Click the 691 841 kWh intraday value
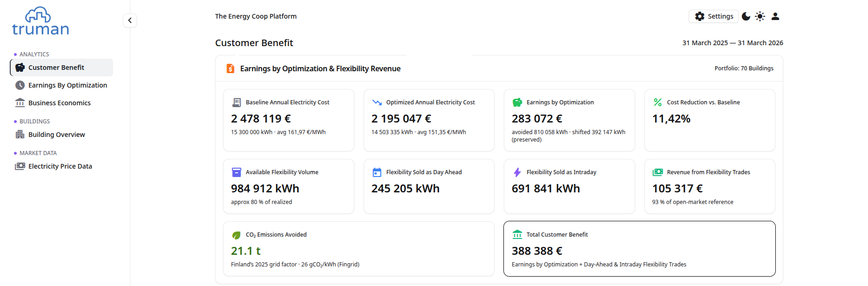 546,189
